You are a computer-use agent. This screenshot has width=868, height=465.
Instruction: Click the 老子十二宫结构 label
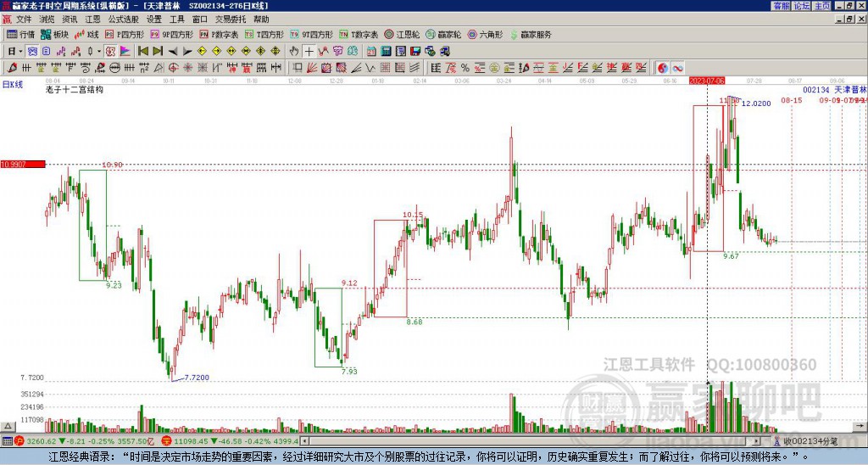point(75,89)
